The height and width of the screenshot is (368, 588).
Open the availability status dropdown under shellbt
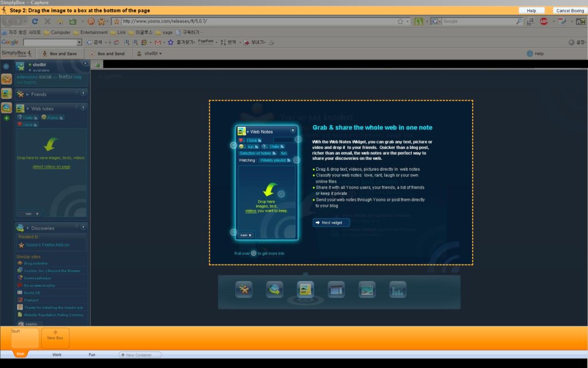click(38, 70)
